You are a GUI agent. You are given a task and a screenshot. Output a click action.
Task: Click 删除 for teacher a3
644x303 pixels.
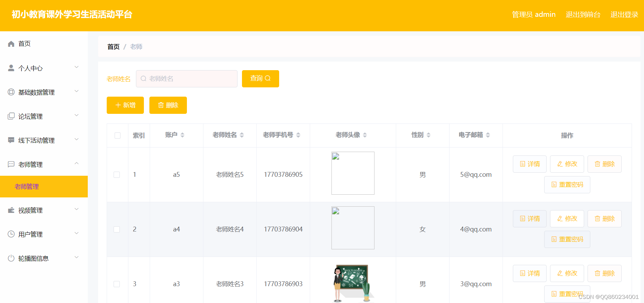click(604, 273)
